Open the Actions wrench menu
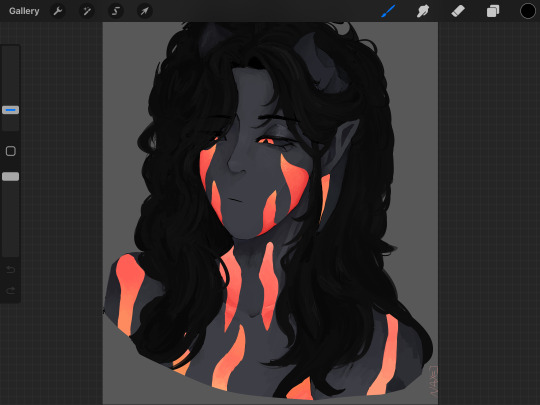 [58, 11]
